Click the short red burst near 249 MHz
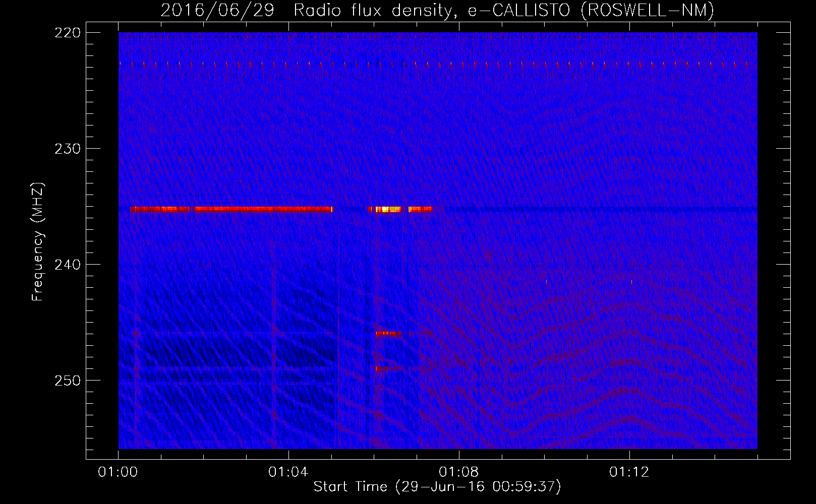 pyautogui.click(x=388, y=369)
